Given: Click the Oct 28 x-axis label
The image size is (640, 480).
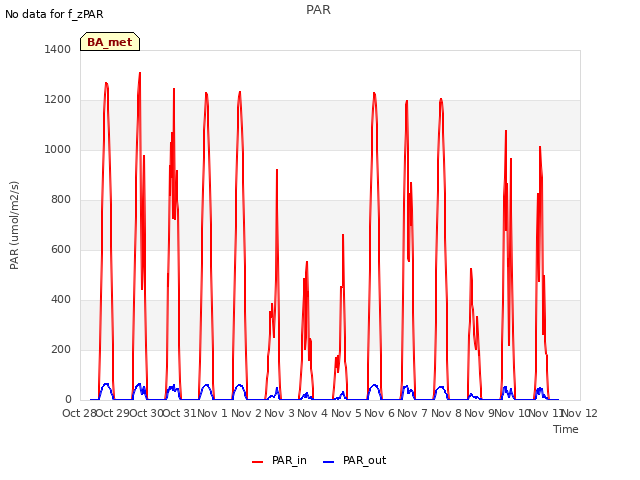Looking at the screenshot, I should (x=79, y=413).
